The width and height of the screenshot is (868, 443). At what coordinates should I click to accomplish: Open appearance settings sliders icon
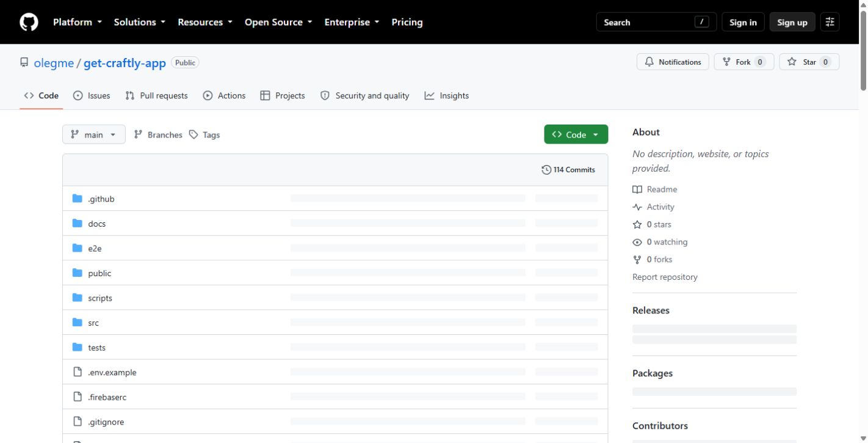pyautogui.click(x=830, y=22)
